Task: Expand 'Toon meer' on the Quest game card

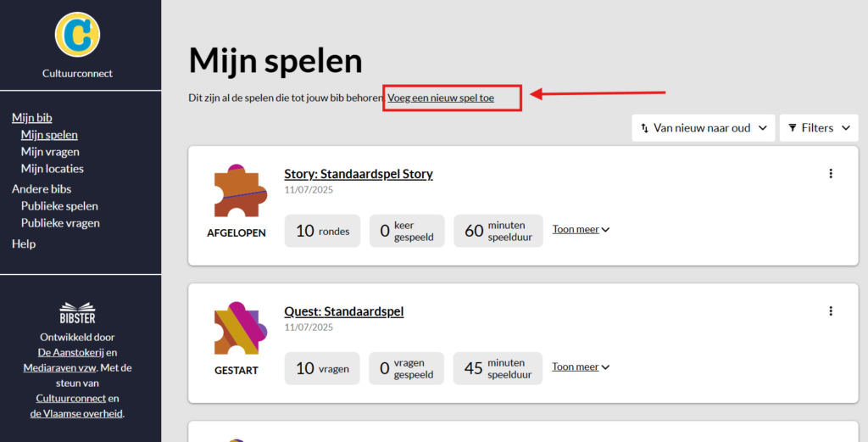Action: pos(581,366)
